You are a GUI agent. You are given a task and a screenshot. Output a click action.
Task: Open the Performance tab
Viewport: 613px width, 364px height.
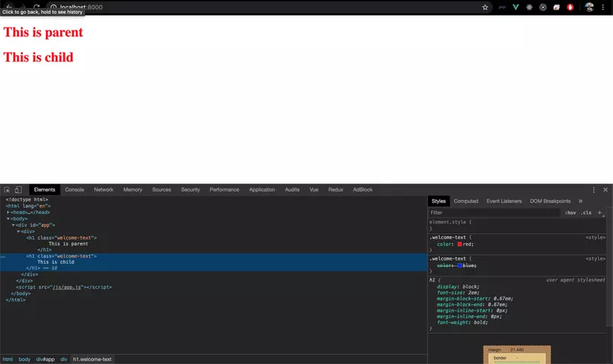pos(224,189)
